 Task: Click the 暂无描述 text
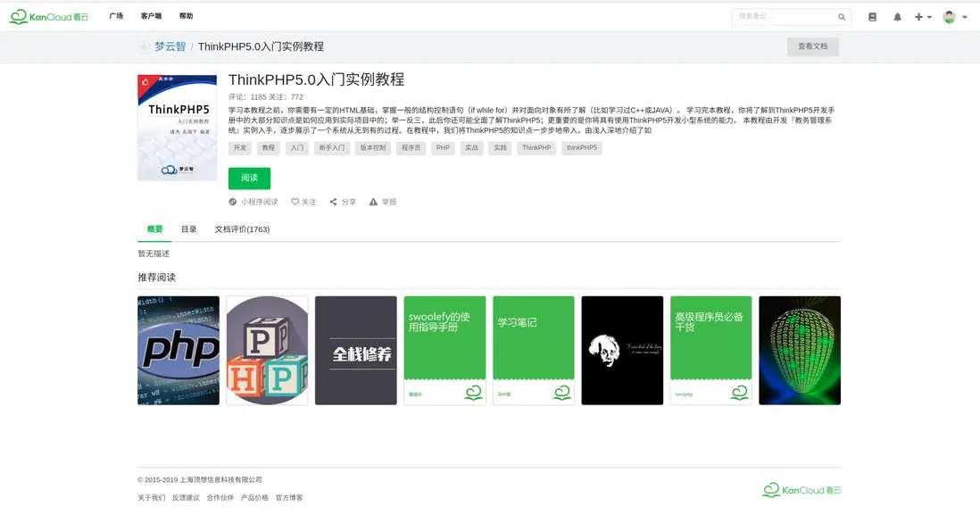point(154,253)
